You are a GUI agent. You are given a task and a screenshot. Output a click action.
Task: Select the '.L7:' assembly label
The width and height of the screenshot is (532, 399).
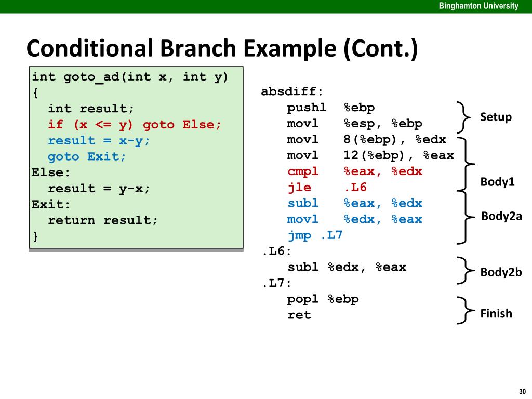click(276, 283)
